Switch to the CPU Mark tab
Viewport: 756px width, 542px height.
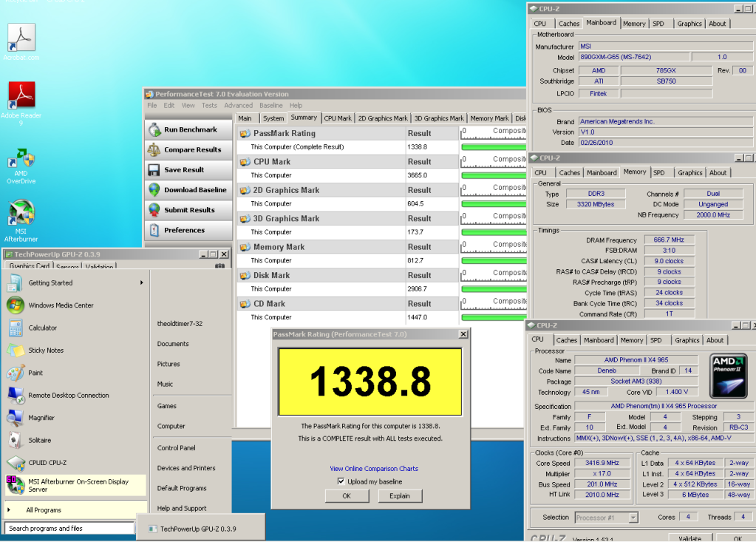pyautogui.click(x=338, y=118)
